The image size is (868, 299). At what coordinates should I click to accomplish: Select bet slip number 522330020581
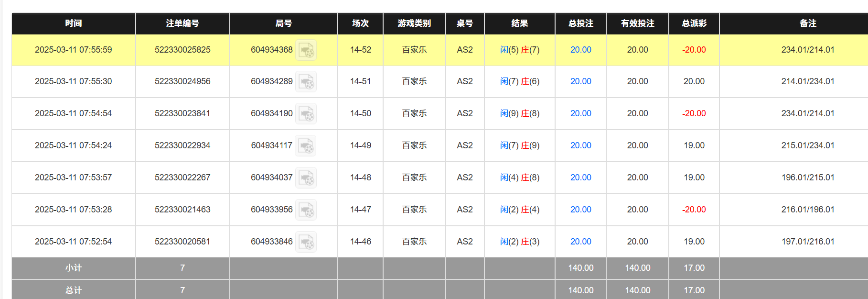182,242
